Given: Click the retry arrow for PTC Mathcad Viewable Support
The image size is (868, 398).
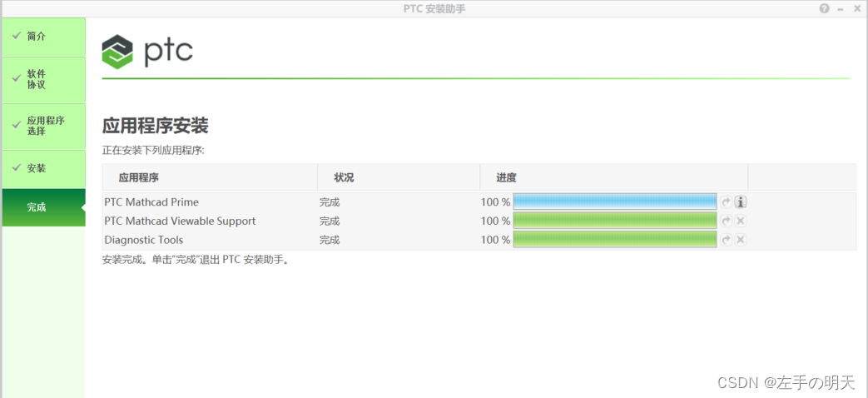Looking at the screenshot, I should click(x=726, y=221).
